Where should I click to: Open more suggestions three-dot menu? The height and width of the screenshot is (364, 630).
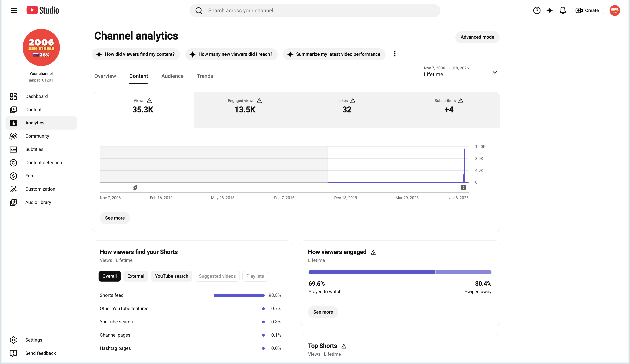pos(395,54)
